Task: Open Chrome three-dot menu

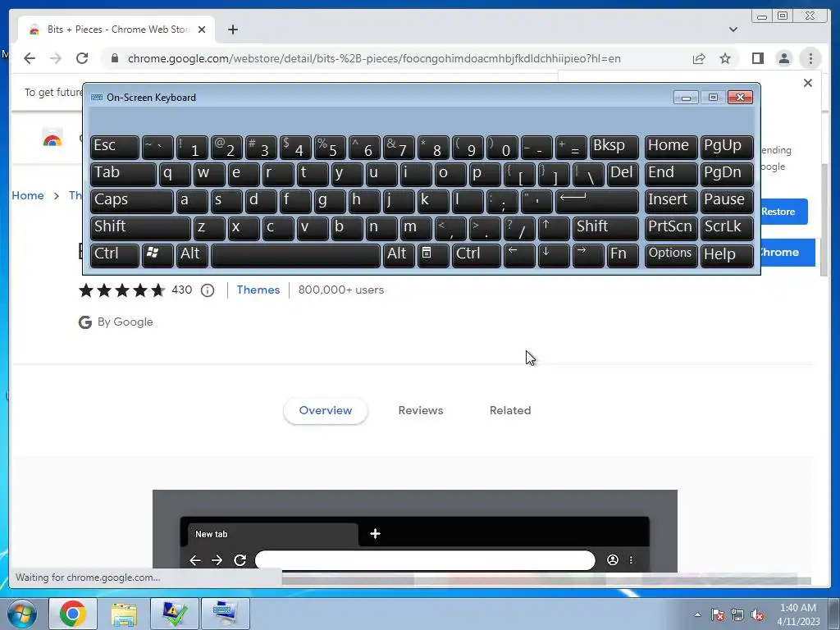Action: [x=810, y=58]
